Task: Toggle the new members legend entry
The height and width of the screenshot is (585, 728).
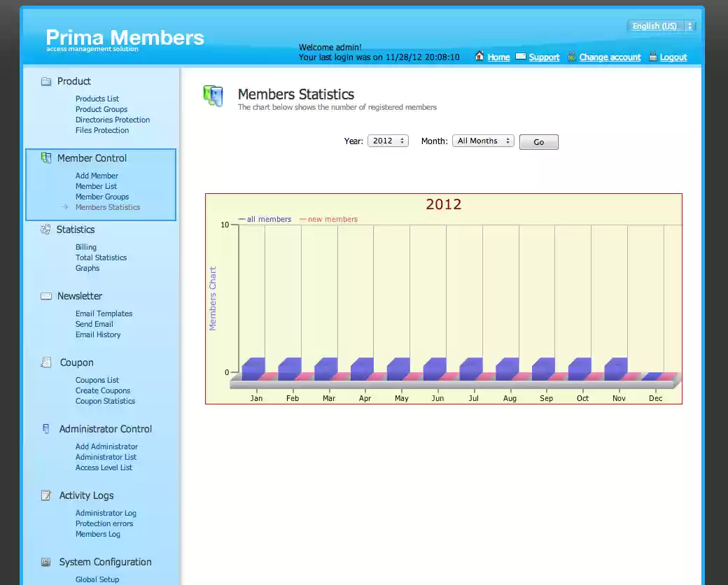Action: tap(330, 218)
